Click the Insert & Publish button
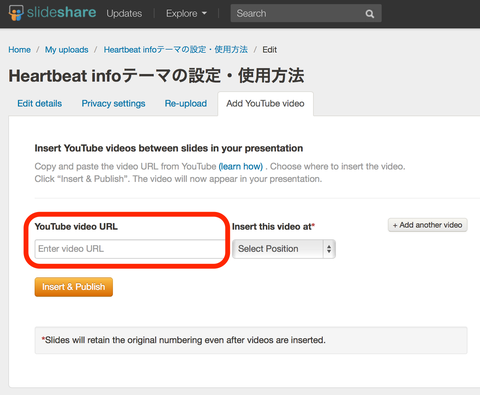 point(74,287)
